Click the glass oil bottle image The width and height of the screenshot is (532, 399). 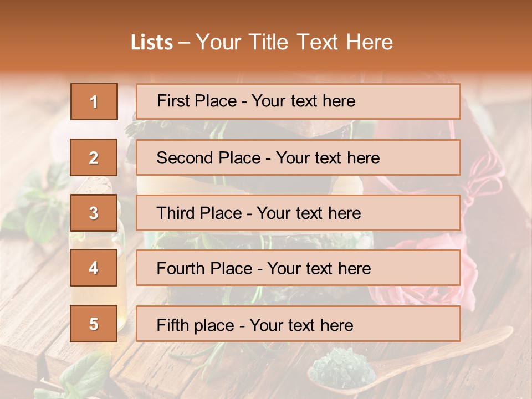point(99,251)
